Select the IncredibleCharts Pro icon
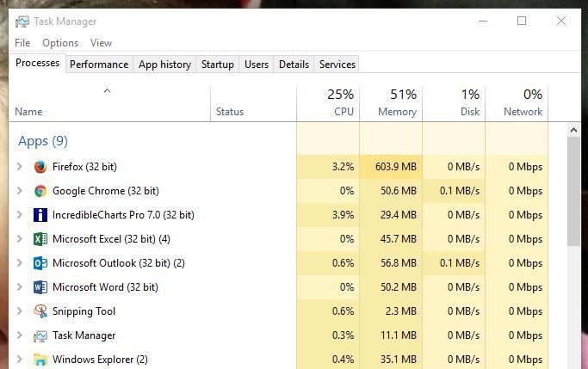 pyautogui.click(x=40, y=215)
